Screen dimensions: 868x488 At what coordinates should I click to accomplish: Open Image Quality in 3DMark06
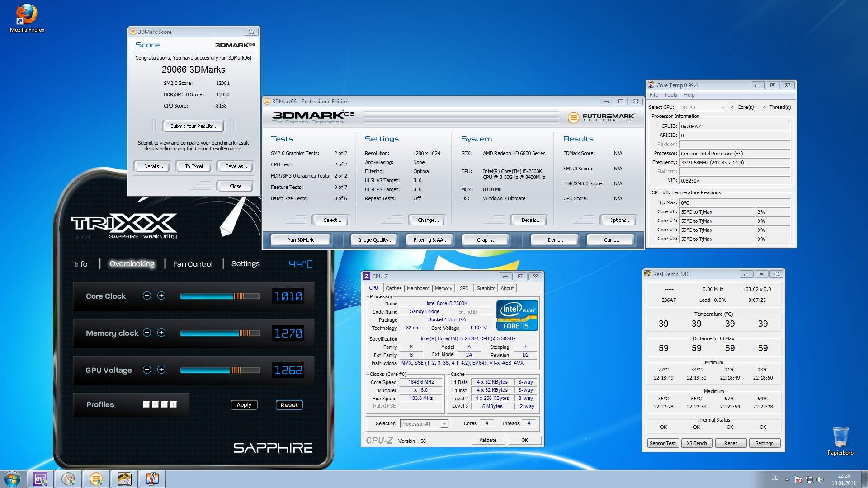pos(375,240)
